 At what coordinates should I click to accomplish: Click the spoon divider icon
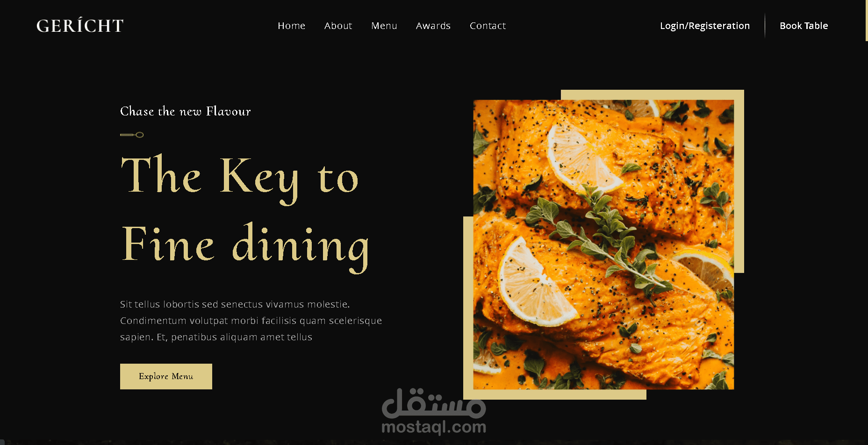tap(132, 135)
